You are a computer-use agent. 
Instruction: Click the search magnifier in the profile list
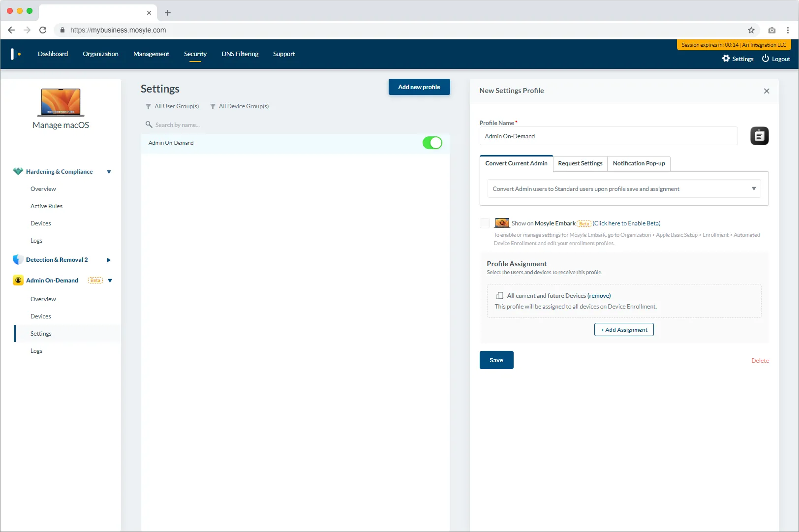pos(149,125)
